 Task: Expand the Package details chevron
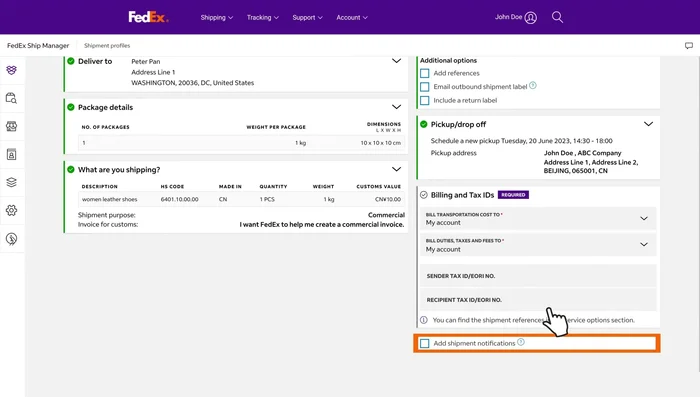click(x=396, y=107)
